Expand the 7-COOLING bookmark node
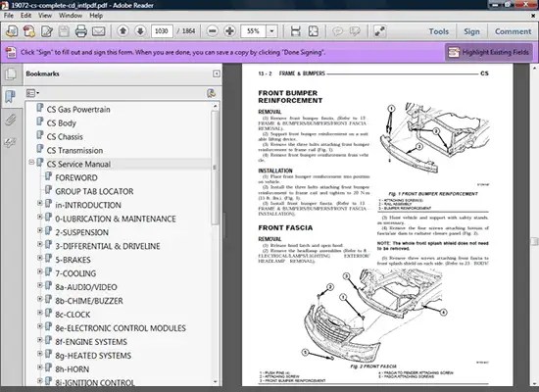The width and height of the screenshot is (539, 392). point(40,271)
